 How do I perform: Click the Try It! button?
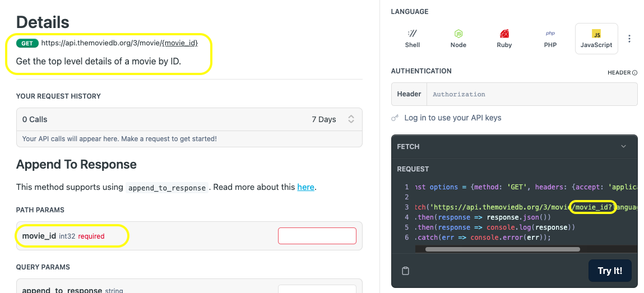coord(610,271)
